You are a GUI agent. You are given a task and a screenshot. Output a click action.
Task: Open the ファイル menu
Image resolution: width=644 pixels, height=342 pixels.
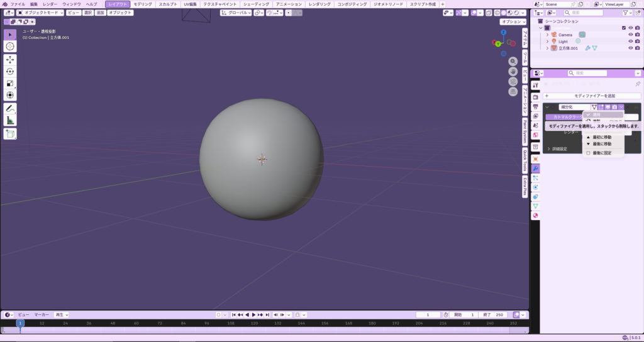pyautogui.click(x=18, y=4)
